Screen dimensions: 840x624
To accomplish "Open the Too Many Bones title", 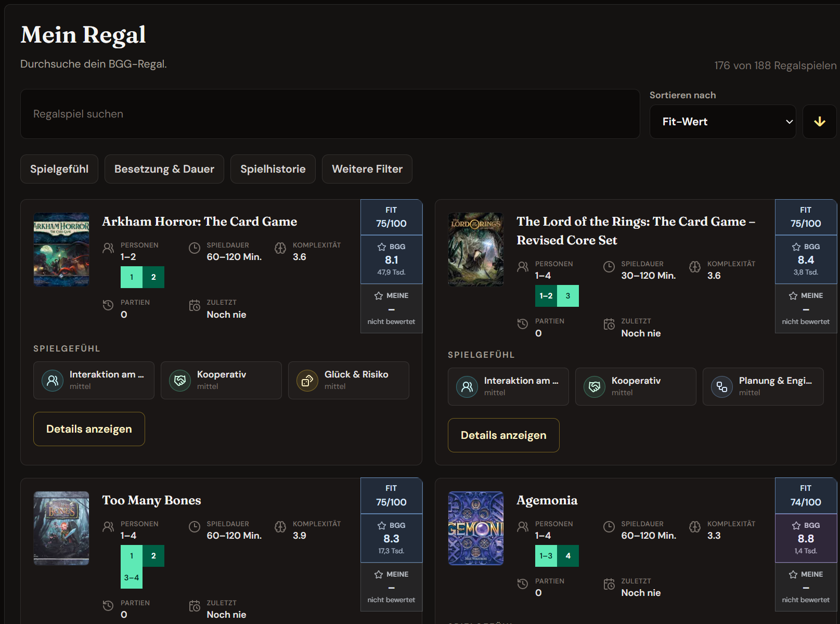I will (152, 500).
